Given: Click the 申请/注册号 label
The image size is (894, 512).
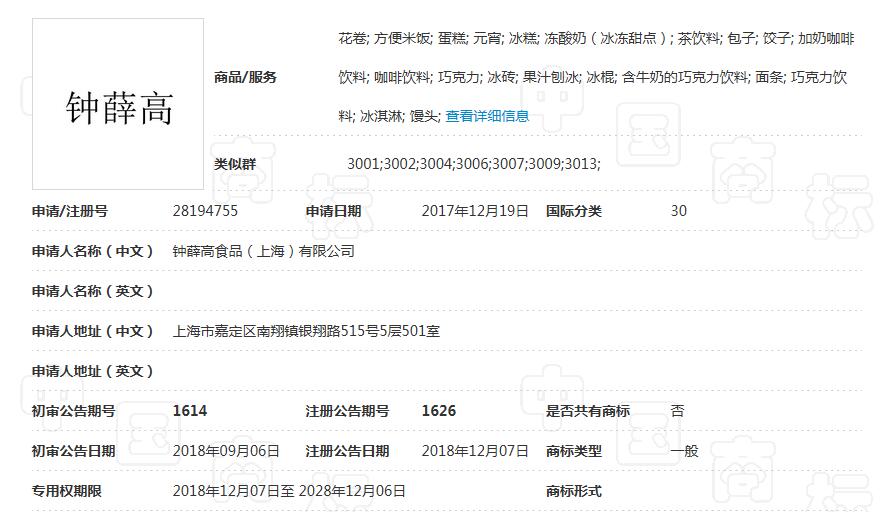Looking at the screenshot, I should 70,212.
